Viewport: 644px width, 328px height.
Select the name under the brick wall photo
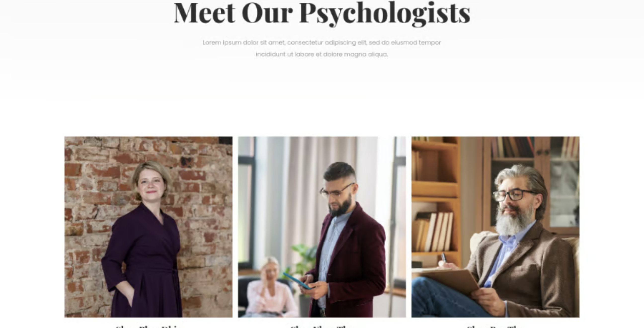tap(148, 326)
